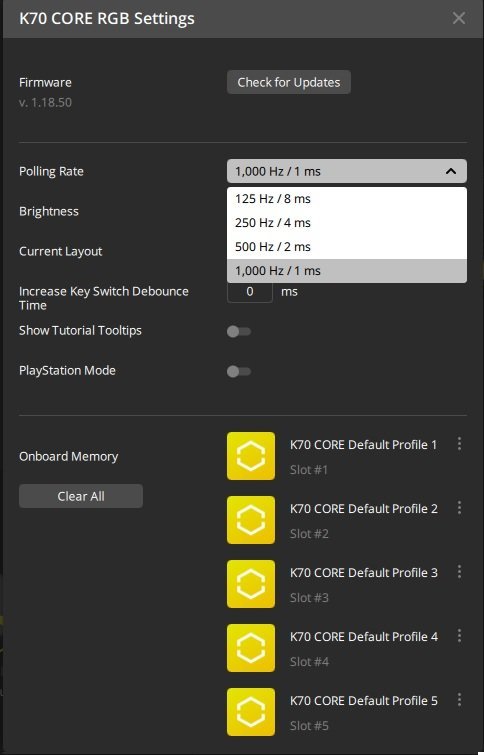The image size is (484, 755).
Task: Click the Brightness label
Action: tap(49, 211)
